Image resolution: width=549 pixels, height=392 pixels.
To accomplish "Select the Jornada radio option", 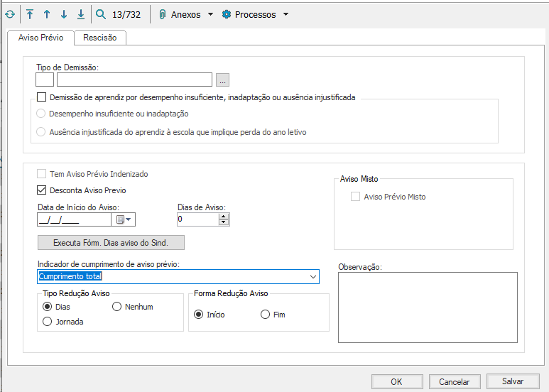I will click(x=48, y=322).
